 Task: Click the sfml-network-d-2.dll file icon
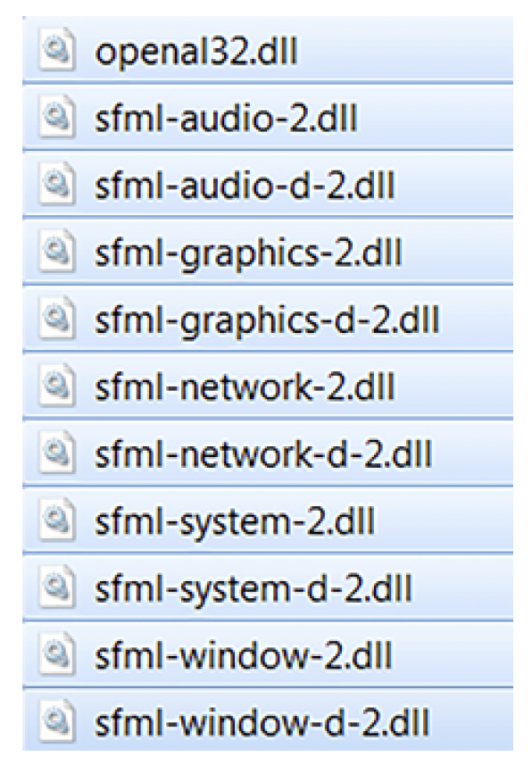tap(58, 453)
